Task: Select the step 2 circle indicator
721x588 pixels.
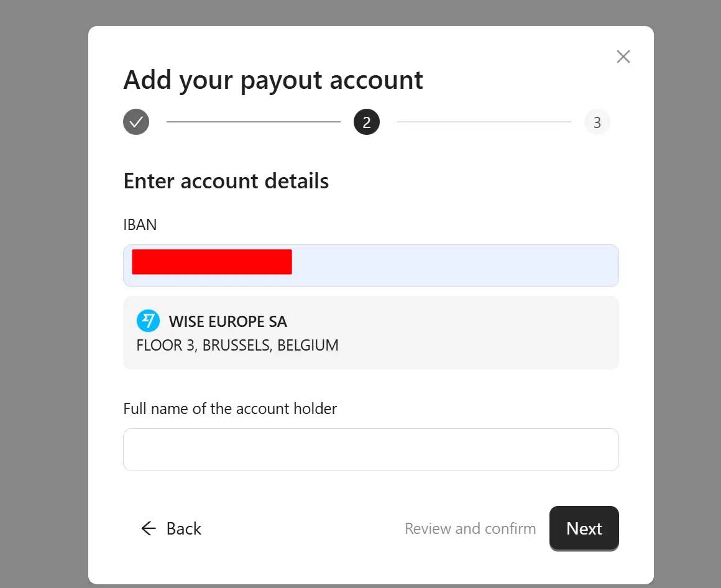Action: 367,122
